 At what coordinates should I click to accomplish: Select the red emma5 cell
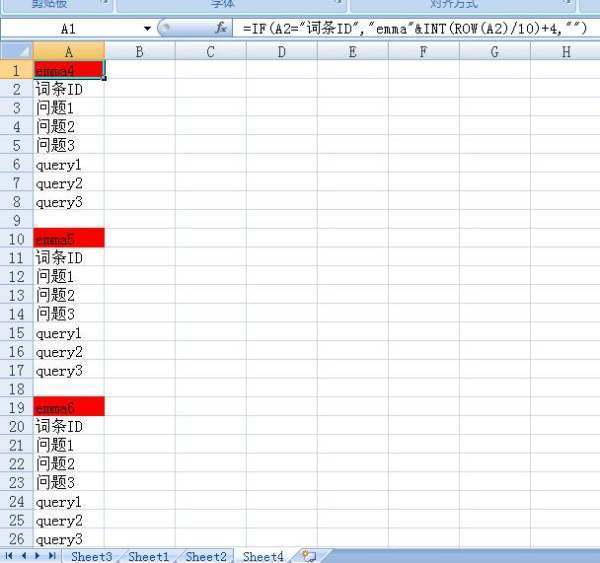click(x=68, y=239)
